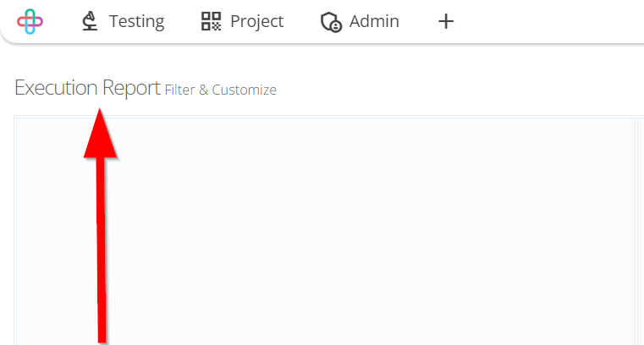644x345 pixels.
Task: Select the Testing label text
Action: [x=137, y=21]
